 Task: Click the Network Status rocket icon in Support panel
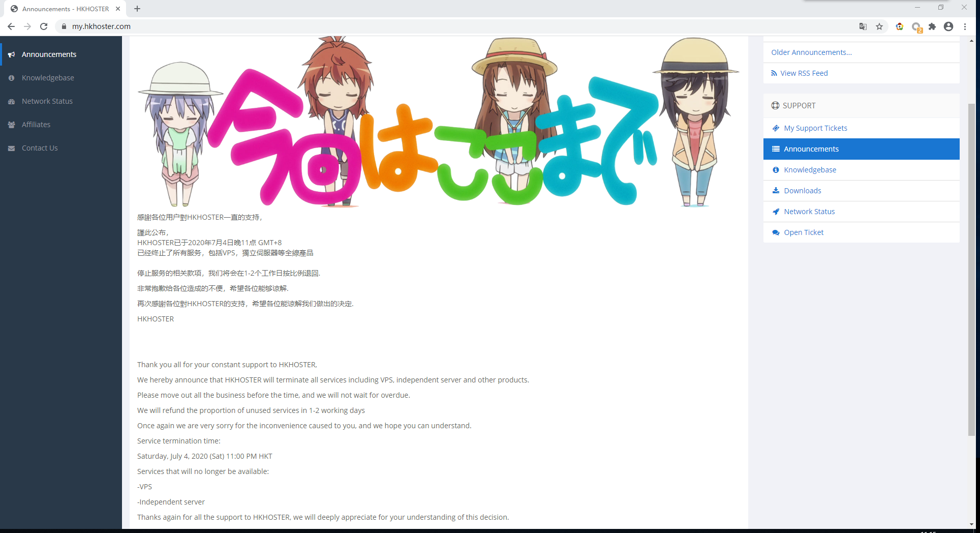pos(776,212)
